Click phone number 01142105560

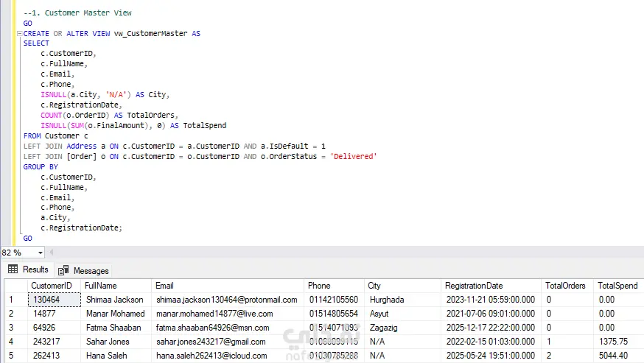click(x=334, y=300)
